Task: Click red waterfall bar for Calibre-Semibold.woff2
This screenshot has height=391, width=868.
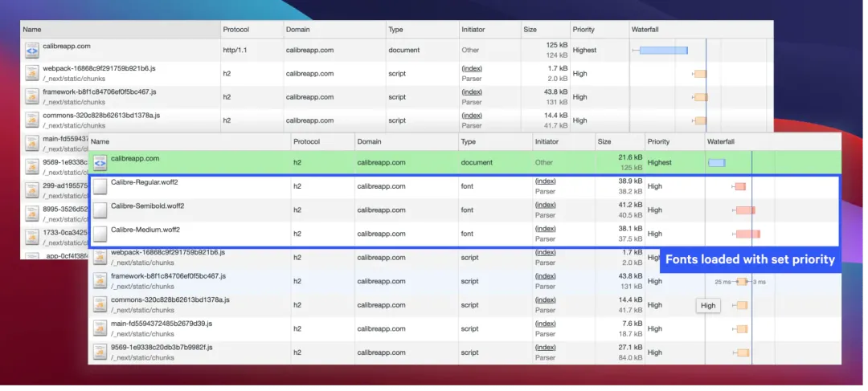Action: 746,210
